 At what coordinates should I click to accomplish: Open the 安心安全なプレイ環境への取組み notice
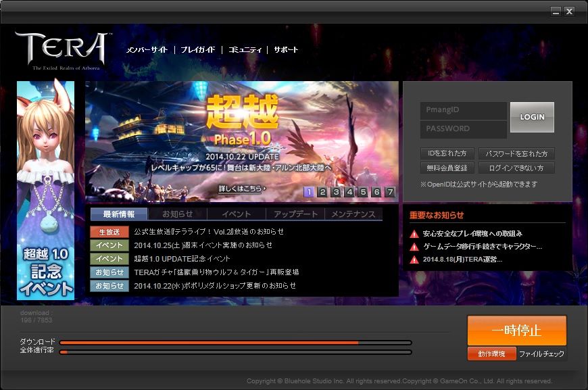coord(472,234)
